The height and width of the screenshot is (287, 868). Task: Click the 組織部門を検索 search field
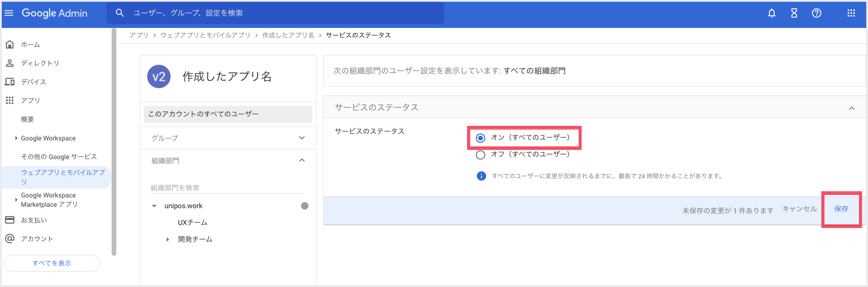click(x=227, y=188)
